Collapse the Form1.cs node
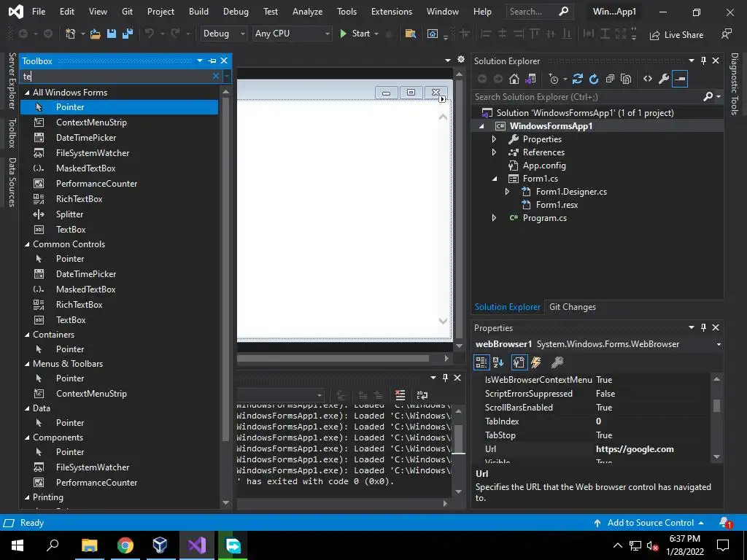Image resolution: width=747 pixels, height=560 pixels. [495, 179]
